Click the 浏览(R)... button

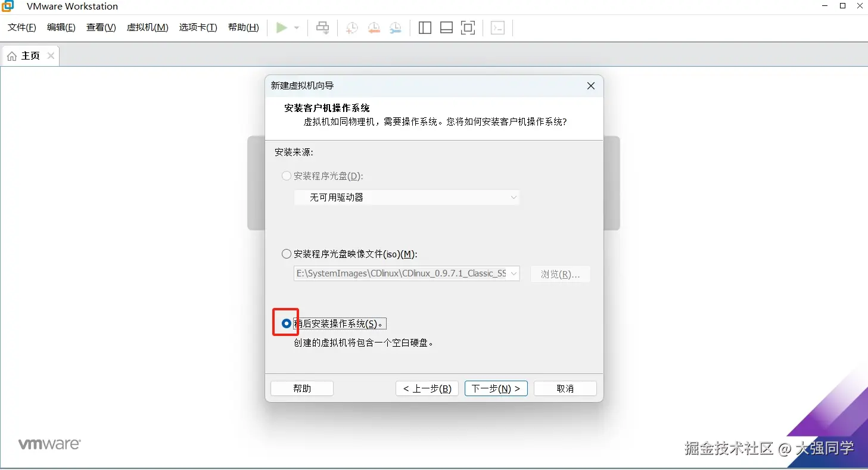(x=560, y=274)
